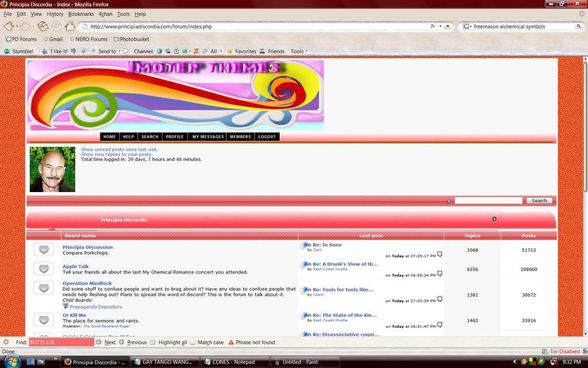Click Tor Disabled status bar toggle
Image resolution: width=588 pixels, height=368 pixels.
(564, 351)
